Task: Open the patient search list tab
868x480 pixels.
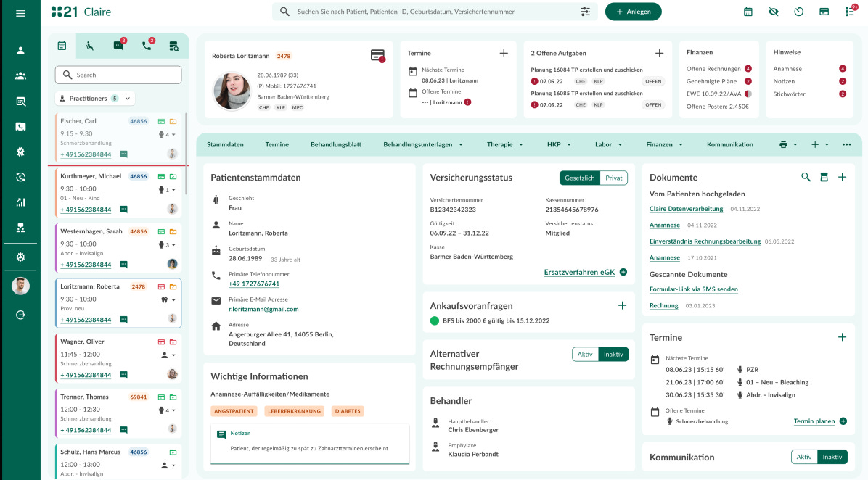Action: pyautogui.click(x=174, y=46)
